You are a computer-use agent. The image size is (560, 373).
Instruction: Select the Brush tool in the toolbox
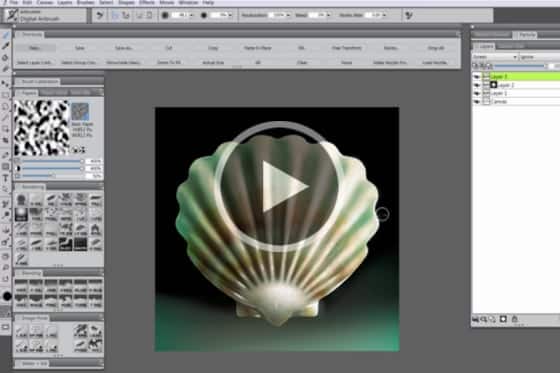pyautogui.click(x=5, y=35)
